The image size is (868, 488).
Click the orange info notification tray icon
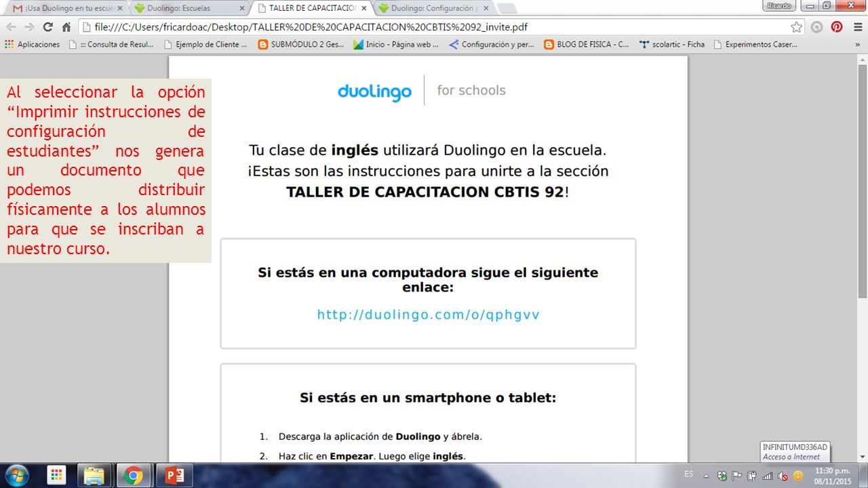797,476
